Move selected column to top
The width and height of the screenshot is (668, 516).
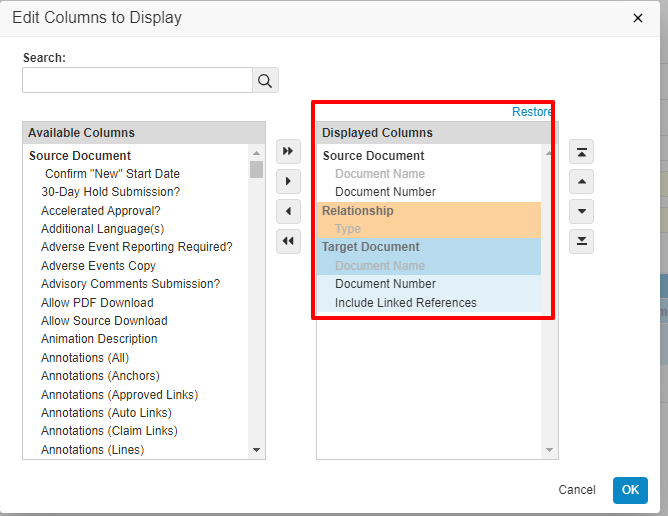582,151
